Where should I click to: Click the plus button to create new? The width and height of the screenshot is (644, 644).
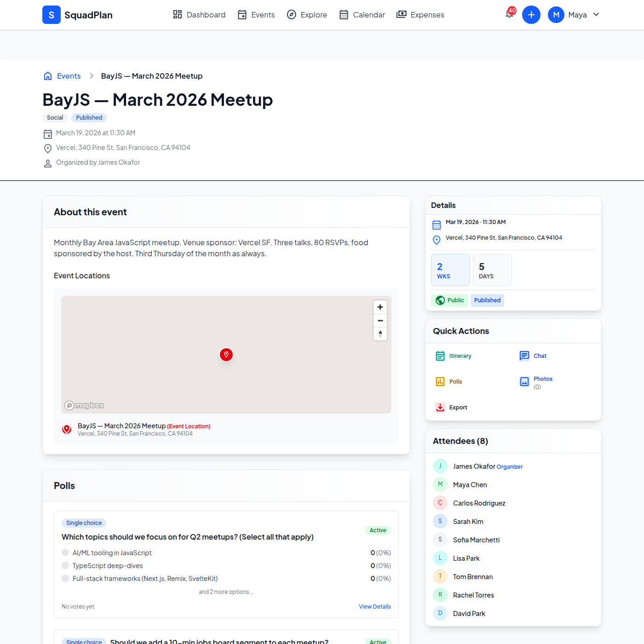[531, 14]
